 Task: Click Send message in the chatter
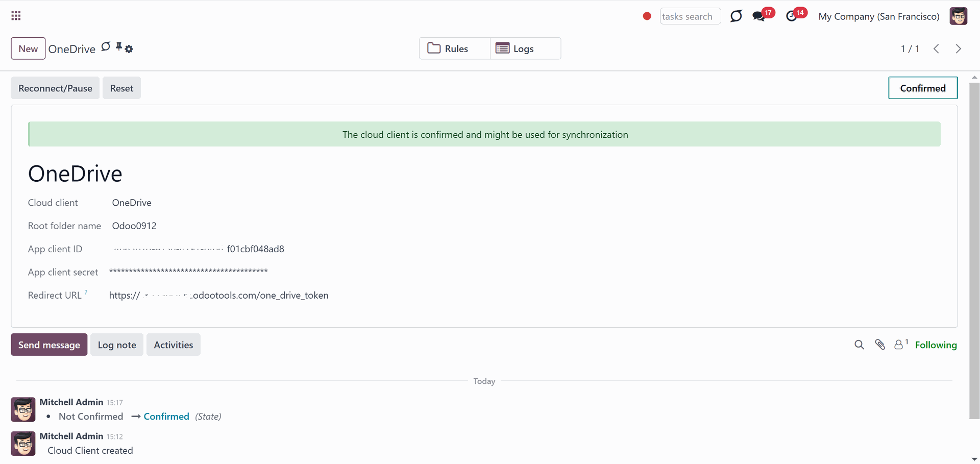[49, 345]
